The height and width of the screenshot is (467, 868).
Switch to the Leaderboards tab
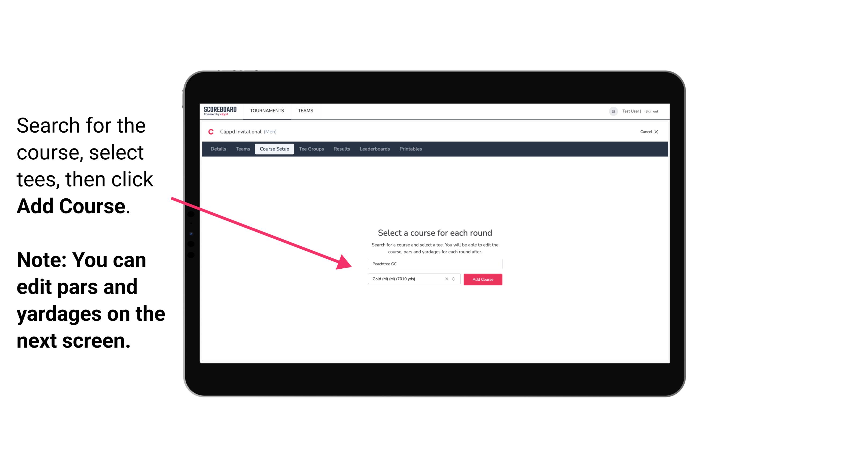[374, 149]
